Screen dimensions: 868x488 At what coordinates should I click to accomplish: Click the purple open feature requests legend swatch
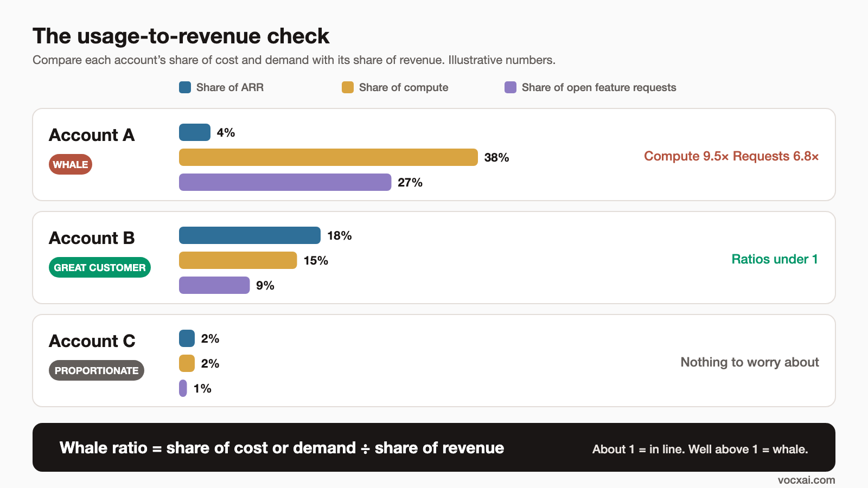pyautogui.click(x=510, y=87)
